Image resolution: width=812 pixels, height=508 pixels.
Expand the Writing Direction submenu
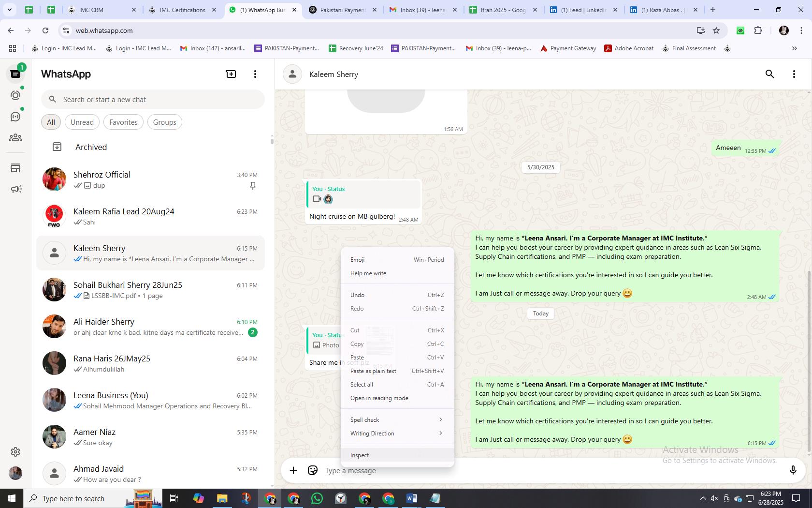pos(397,433)
